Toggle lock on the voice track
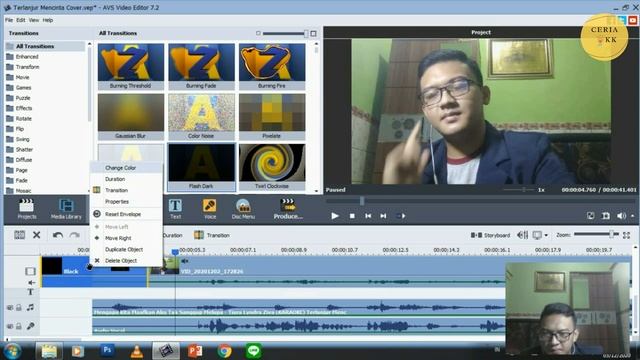Screen dimensions: 640x360 coord(19,326)
